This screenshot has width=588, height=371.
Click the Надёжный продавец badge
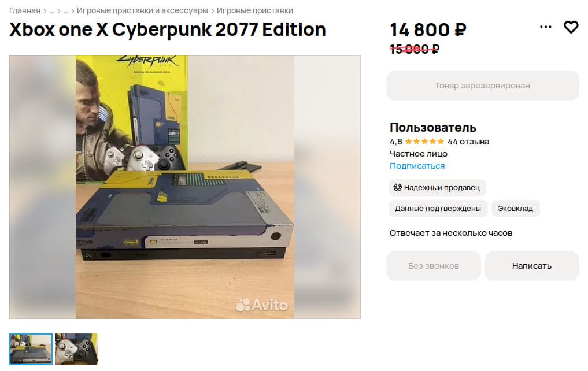coord(437,187)
